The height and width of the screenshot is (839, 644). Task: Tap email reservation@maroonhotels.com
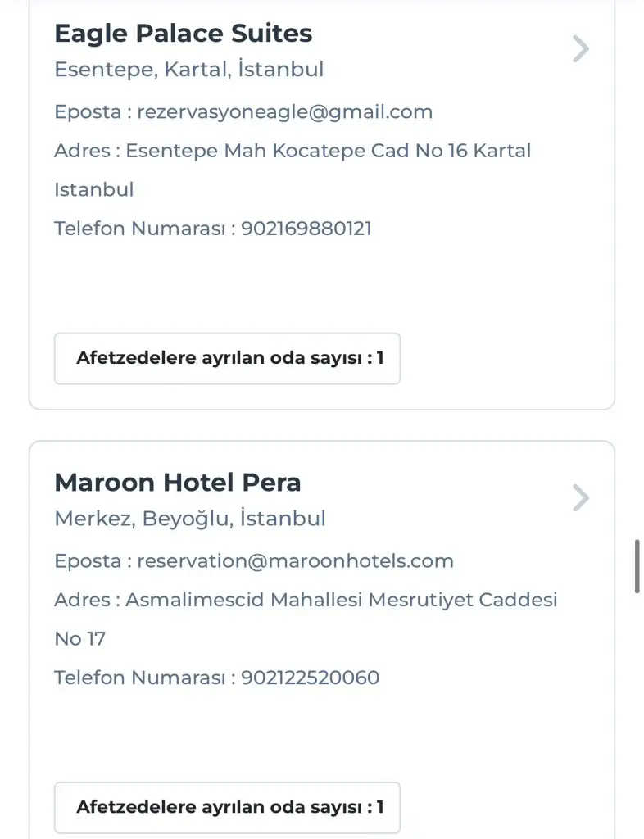pos(295,561)
